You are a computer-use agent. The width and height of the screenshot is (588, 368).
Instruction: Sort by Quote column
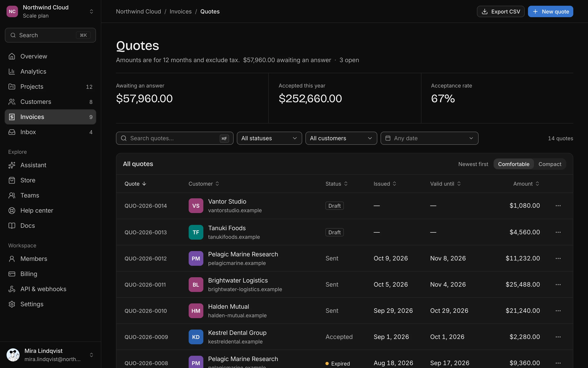[135, 184]
